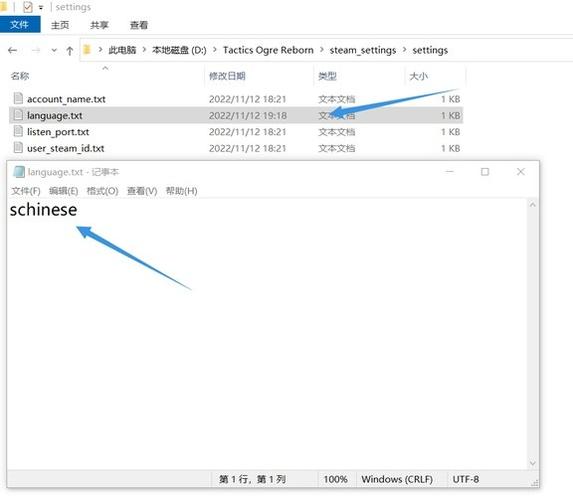Select the listen_port.txt file icon
Image resolution: width=573 pixels, height=500 pixels.
18,131
